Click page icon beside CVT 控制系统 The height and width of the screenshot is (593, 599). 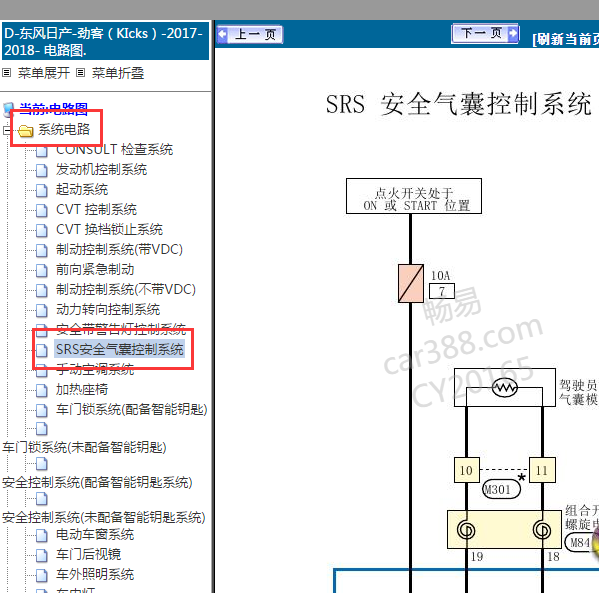pos(42,211)
